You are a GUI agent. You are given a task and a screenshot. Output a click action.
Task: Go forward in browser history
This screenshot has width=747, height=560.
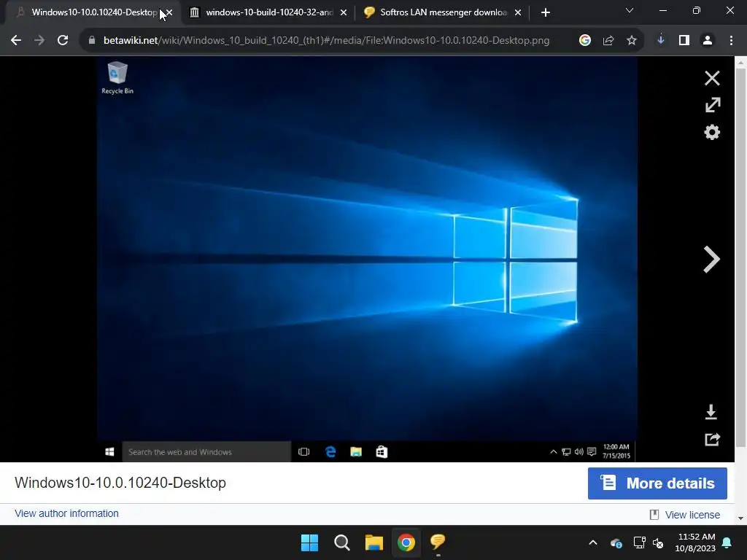[39, 41]
